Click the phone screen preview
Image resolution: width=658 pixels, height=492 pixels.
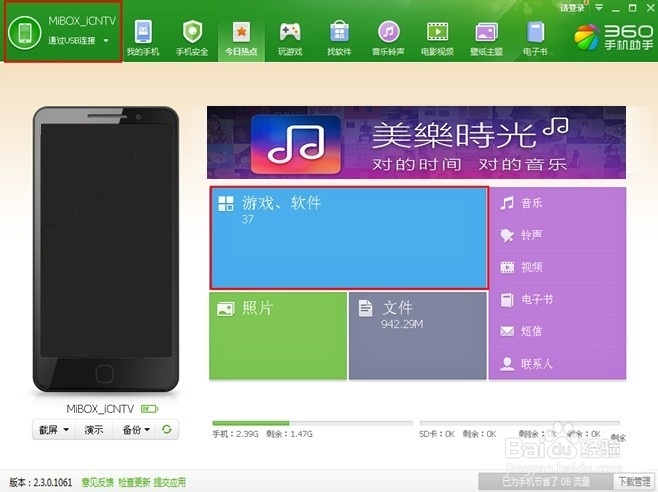click(106, 240)
